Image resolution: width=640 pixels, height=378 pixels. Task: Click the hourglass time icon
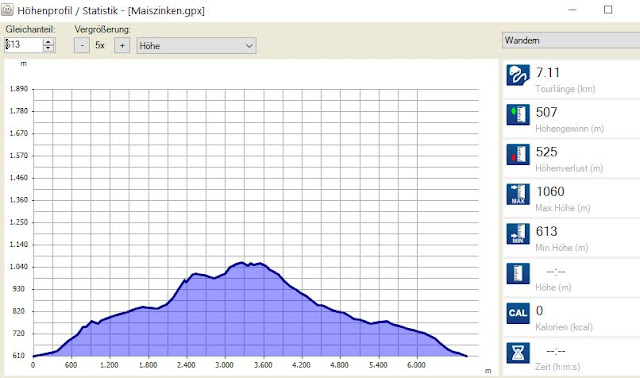pyautogui.click(x=518, y=353)
